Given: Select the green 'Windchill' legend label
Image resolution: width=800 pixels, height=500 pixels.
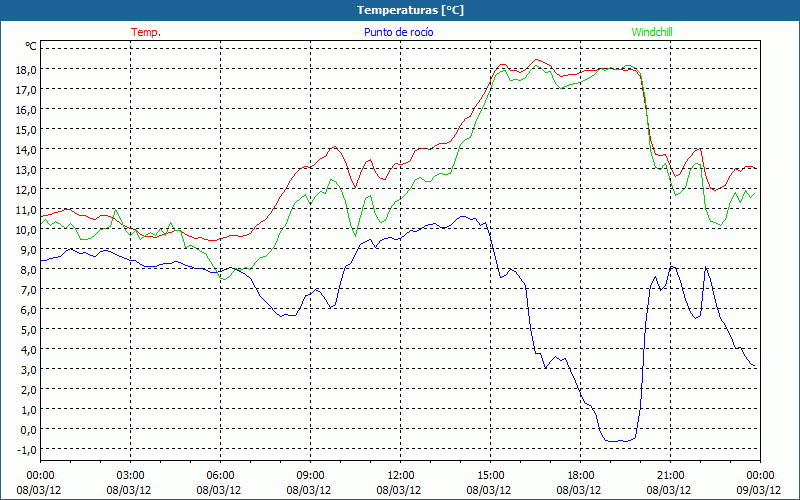Looking at the screenshot, I should (x=652, y=32).
